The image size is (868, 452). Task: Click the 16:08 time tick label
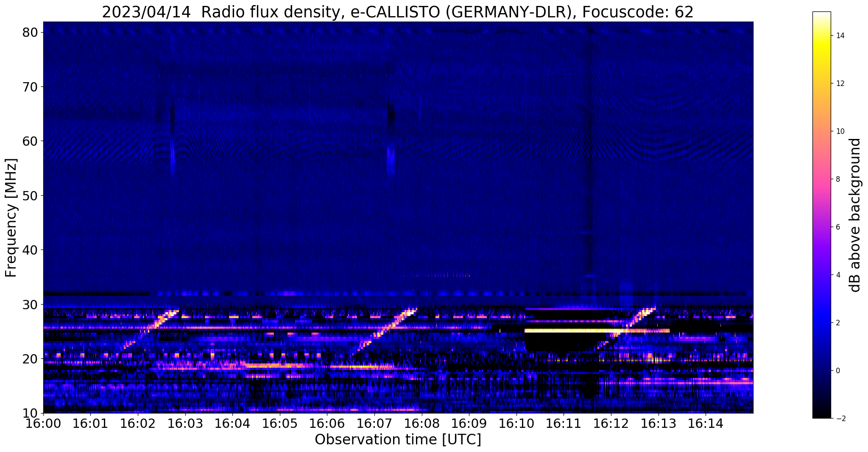pos(422,423)
